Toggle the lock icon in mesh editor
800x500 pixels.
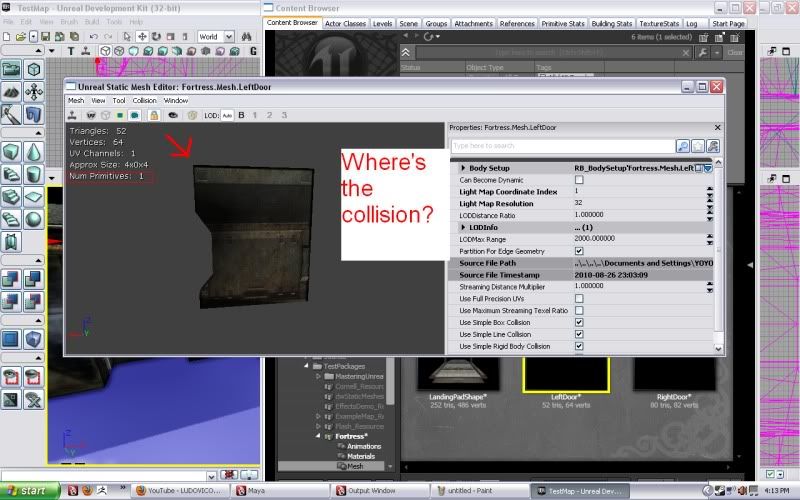[x=154, y=115]
